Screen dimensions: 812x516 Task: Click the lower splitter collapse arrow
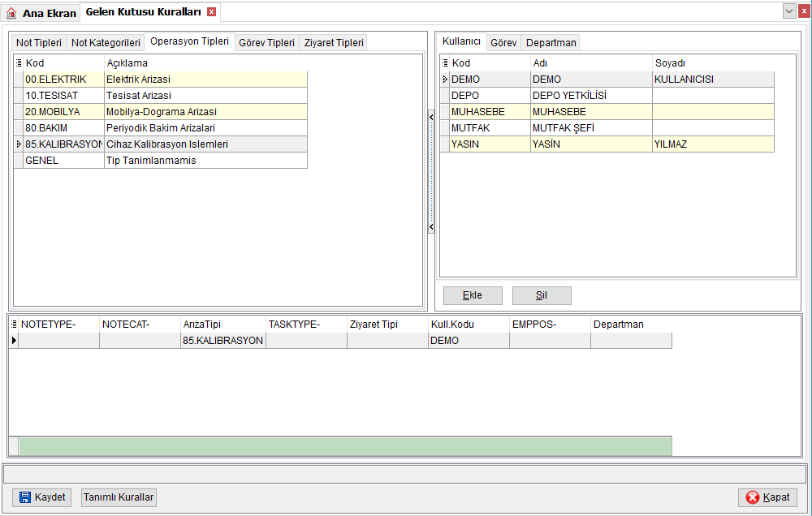tap(431, 226)
